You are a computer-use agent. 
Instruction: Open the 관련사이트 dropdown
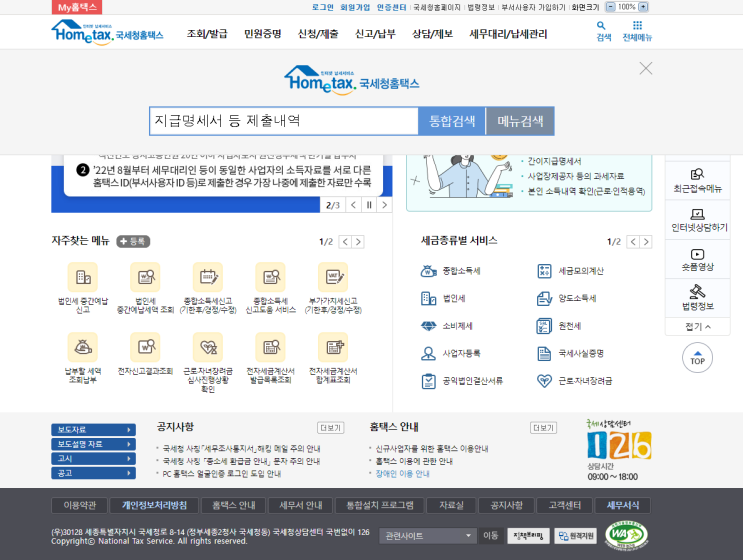coord(428,536)
